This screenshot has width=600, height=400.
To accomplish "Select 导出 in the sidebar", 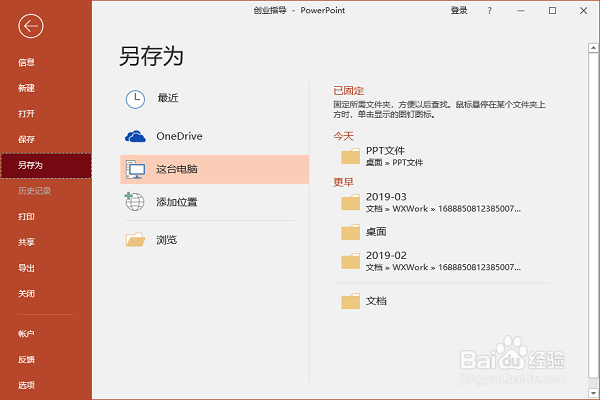I will [x=26, y=268].
